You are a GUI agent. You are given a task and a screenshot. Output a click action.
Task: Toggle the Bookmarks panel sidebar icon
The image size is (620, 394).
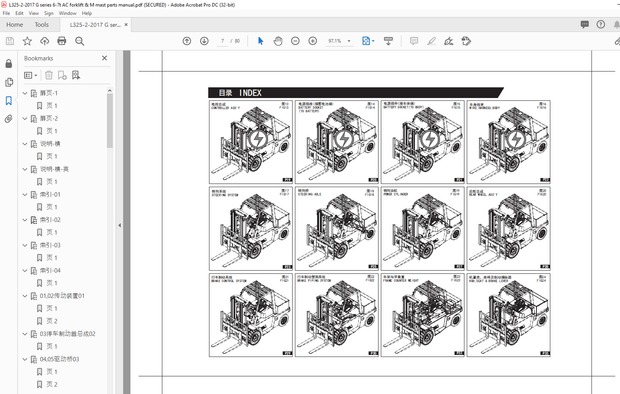point(9,100)
